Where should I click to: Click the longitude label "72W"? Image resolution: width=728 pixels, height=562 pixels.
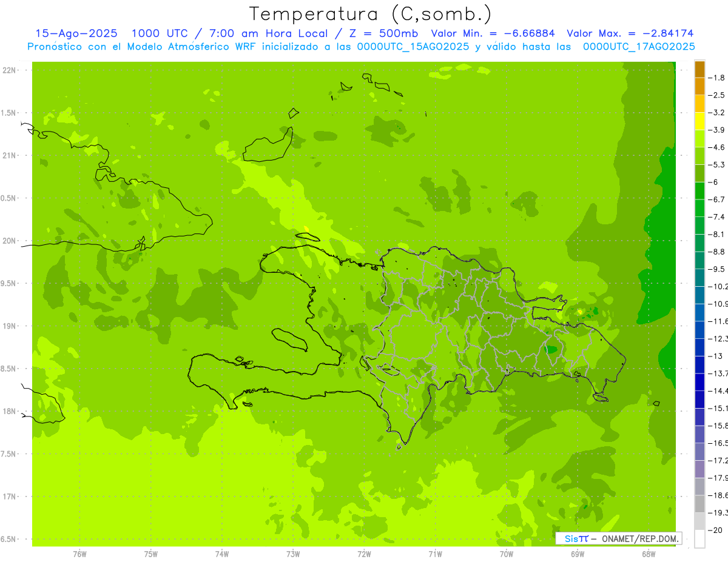(364, 554)
